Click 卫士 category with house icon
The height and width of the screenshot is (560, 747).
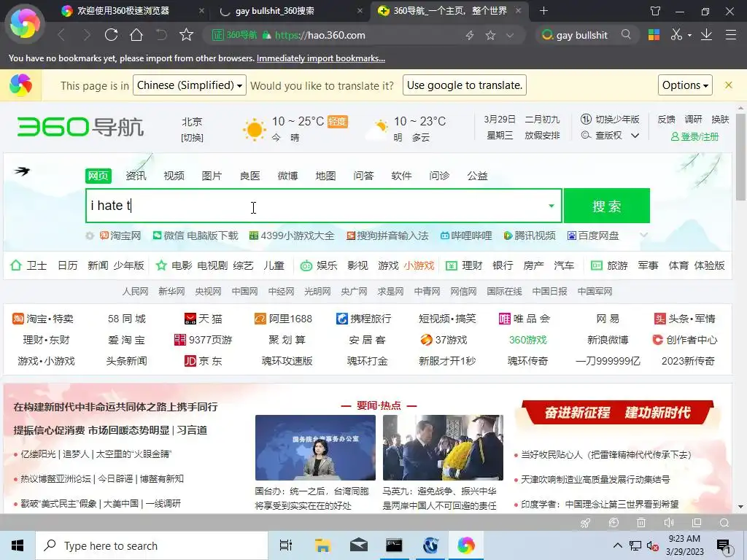point(28,265)
